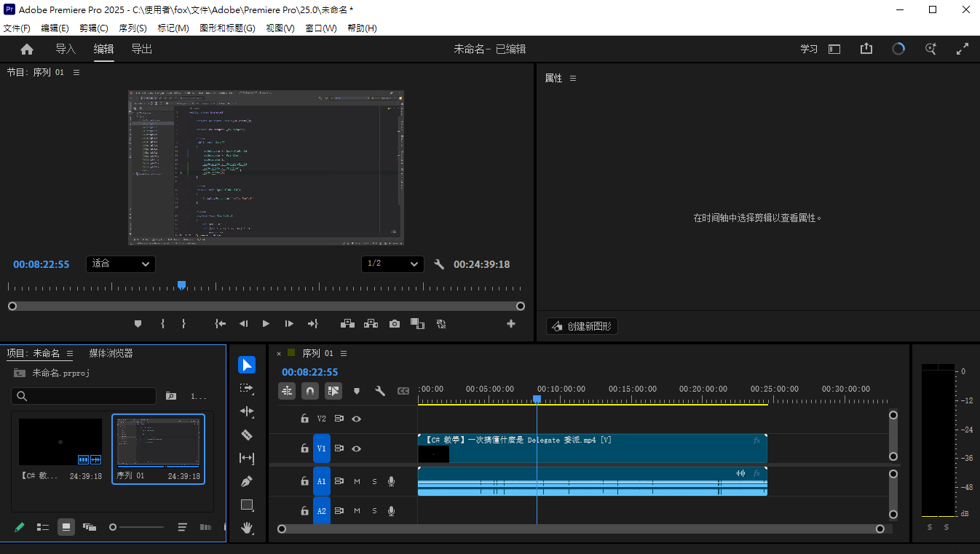Select the Hand tool
This screenshot has width=980, height=554.
click(247, 528)
